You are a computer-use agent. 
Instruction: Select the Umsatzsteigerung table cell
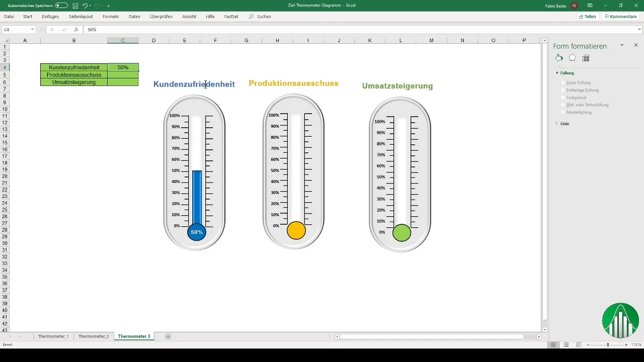(74, 82)
